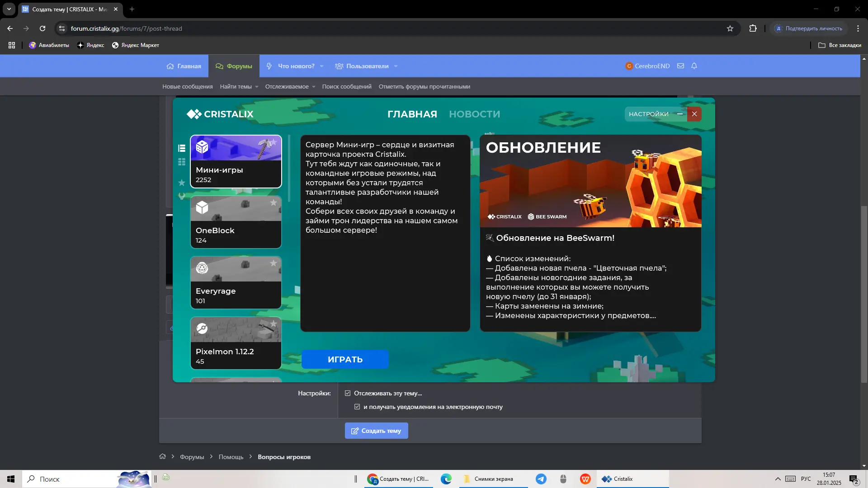868x488 pixels.
Task: Open CerebroEND user profile menu
Action: click(x=647, y=66)
